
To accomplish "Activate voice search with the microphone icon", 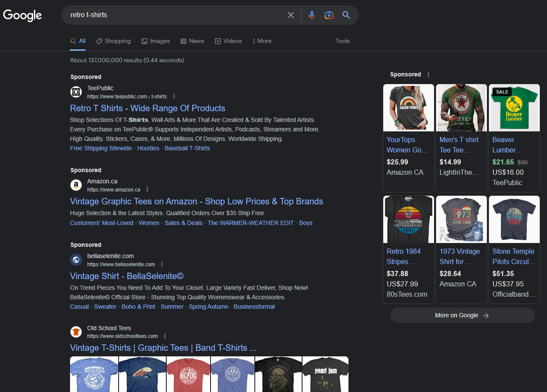I will [x=312, y=15].
